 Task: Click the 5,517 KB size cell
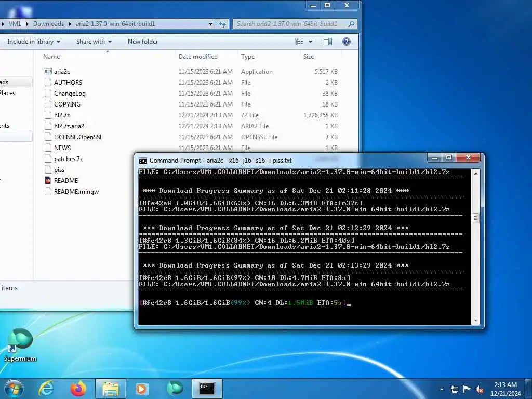326,71
